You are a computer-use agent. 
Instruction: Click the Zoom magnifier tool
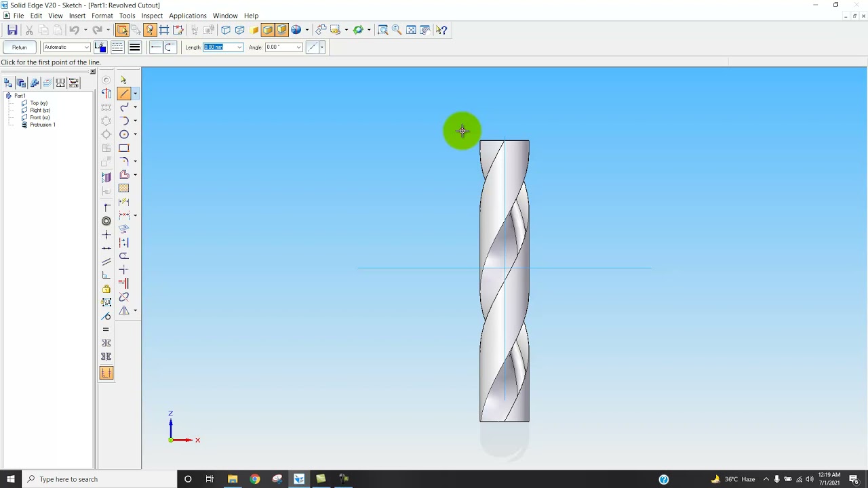tap(397, 30)
